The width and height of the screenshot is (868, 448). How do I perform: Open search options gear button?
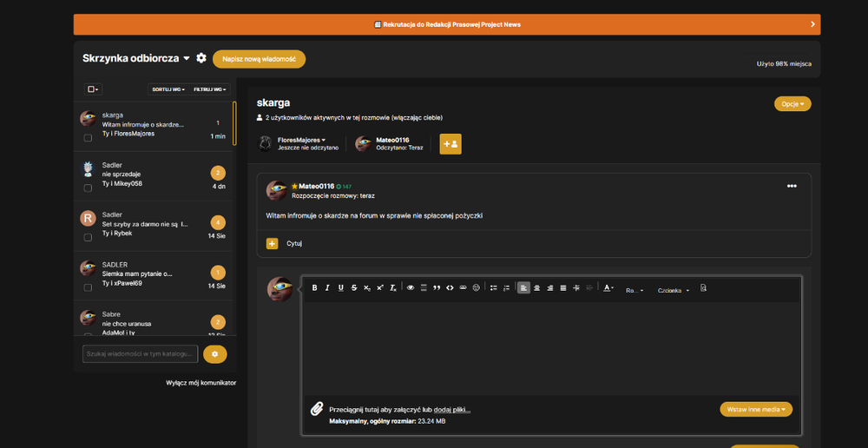(214, 354)
